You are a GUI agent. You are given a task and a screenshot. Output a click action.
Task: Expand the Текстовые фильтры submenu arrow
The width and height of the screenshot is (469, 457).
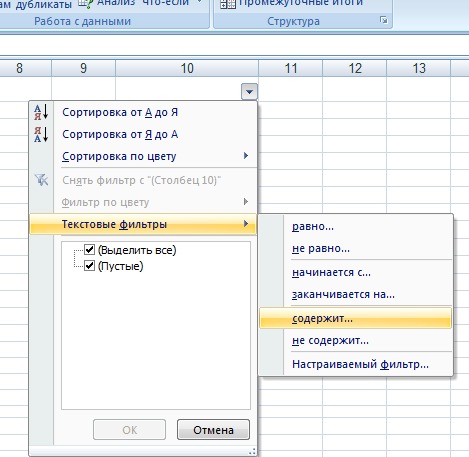click(x=246, y=224)
